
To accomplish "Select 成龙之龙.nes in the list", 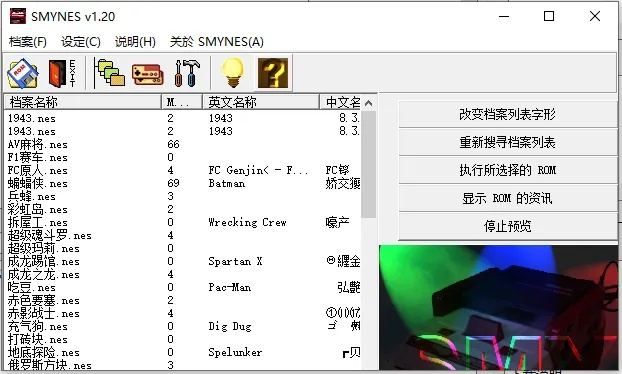I will coord(44,274).
